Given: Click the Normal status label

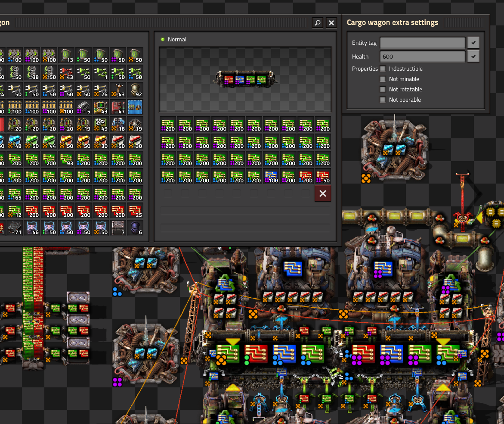Looking at the screenshot, I should pyautogui.click(x=177, y=39).
